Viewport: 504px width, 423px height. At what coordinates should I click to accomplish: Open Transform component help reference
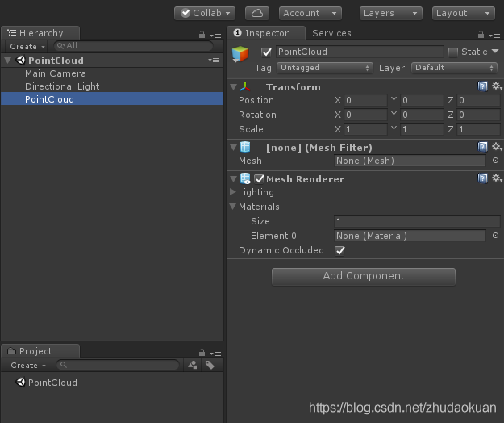482,86
